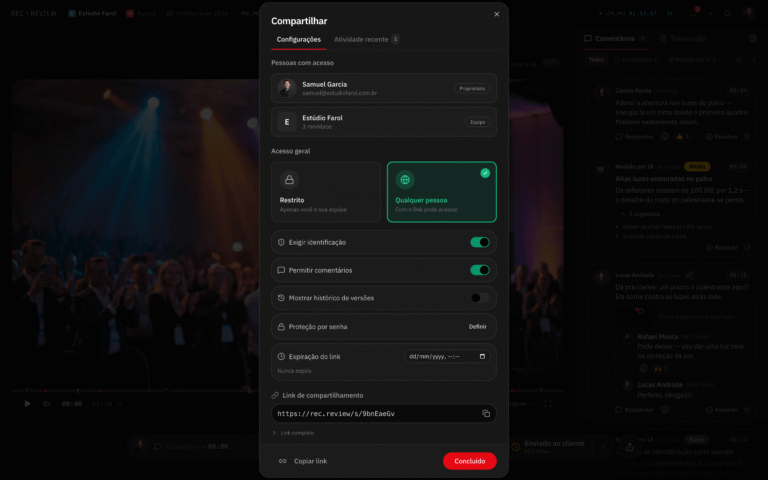Toggle the Exigir identificação switch

click(480, 242)
